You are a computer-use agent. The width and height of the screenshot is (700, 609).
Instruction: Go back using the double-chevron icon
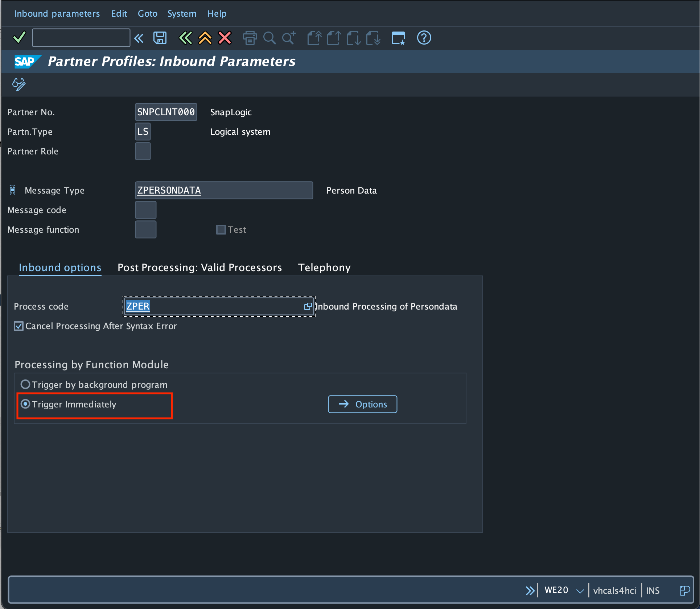(x=185, y=38)
